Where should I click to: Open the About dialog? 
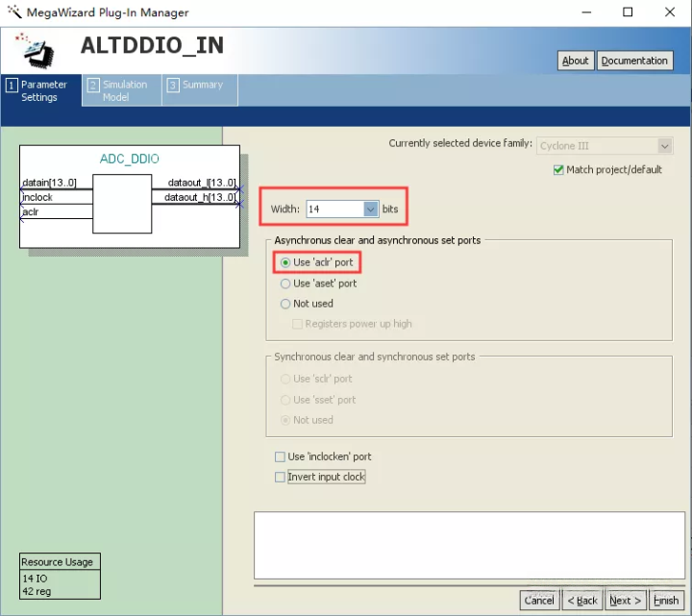(576, 61)
